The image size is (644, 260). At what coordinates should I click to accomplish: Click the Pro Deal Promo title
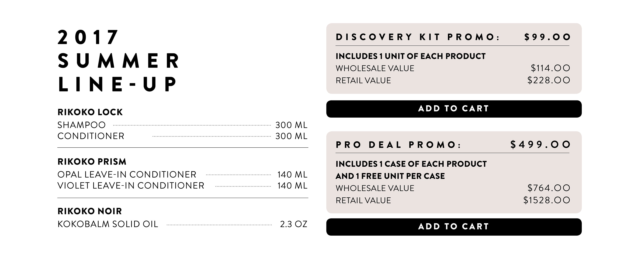[x=398, y=145]
